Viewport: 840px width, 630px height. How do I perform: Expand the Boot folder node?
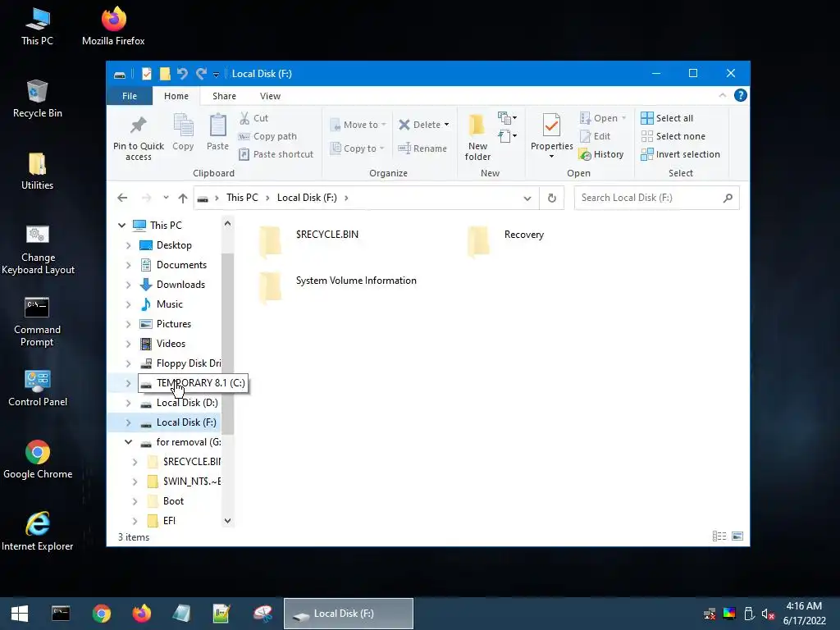[x=135, y=501]
